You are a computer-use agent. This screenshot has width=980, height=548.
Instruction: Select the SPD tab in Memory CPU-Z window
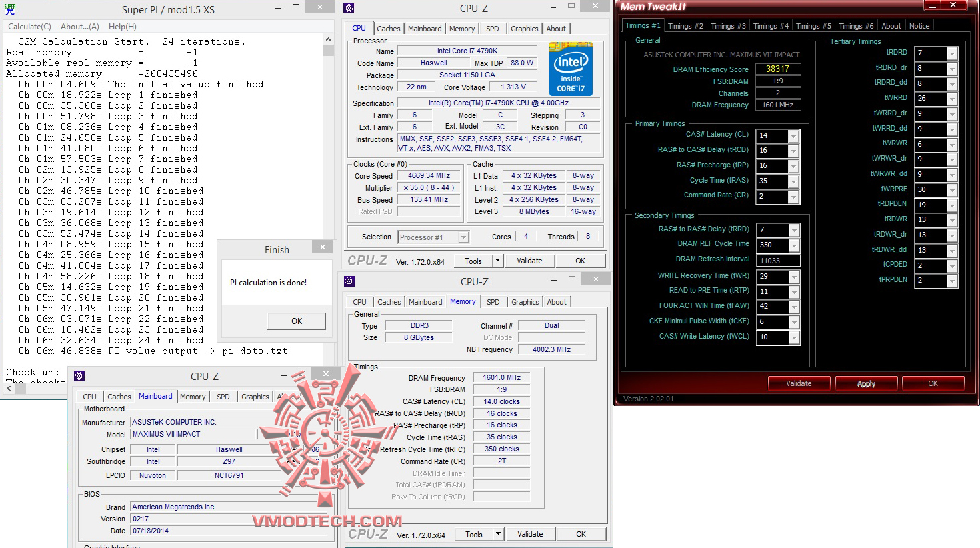click(x=493, y=302)
